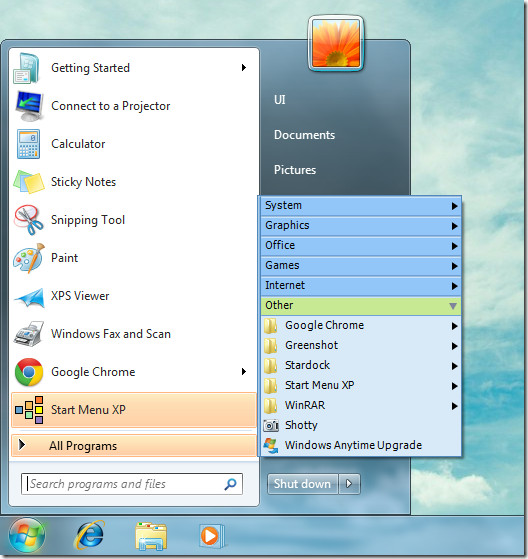
Task: Select the Games menu category
Action: tap(361, 266)
